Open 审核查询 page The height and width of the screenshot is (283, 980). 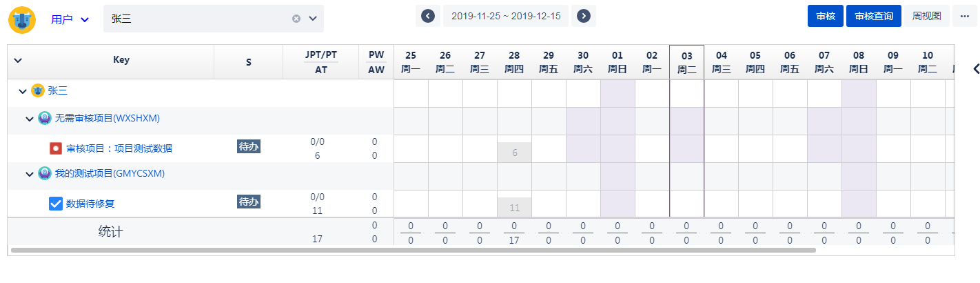tap(874, 16)
